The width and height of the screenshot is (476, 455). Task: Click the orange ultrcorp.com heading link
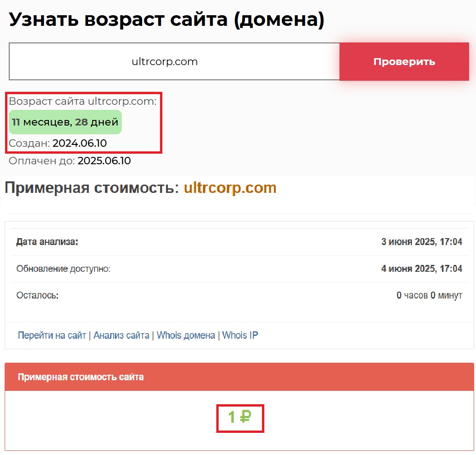230,188
